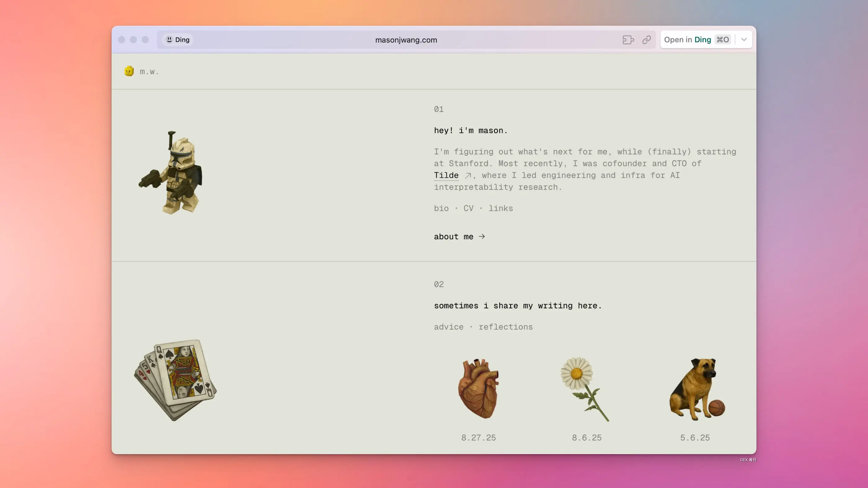This screenshot has width=868, height=488.
Task: Expand the Open in Ding dropdown chevron
Action: (x=744, y=40)
